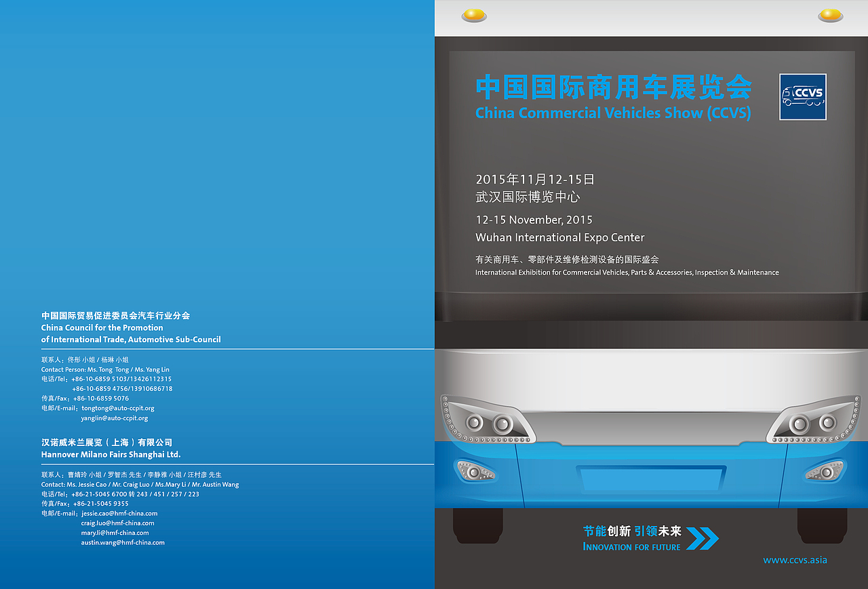
Task: Click the 'China Commercial Vehicles Show (CCVS)' title
Action: point(613,113)
